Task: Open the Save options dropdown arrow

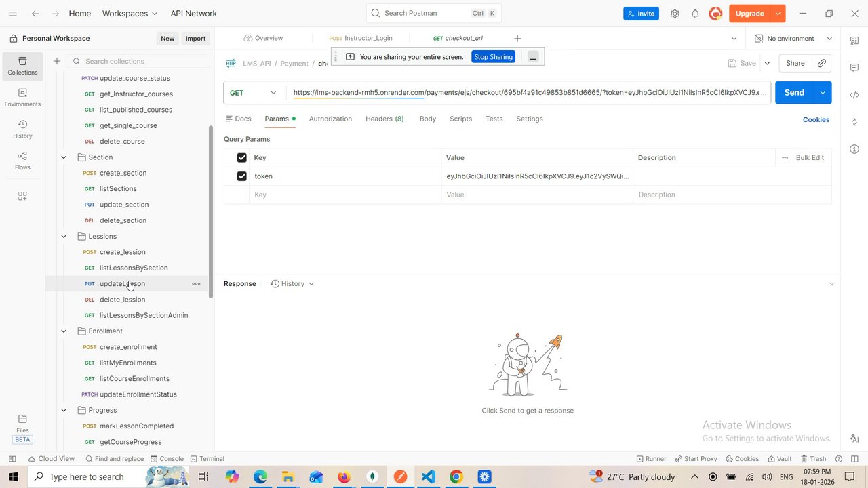Action: (767, 63)
